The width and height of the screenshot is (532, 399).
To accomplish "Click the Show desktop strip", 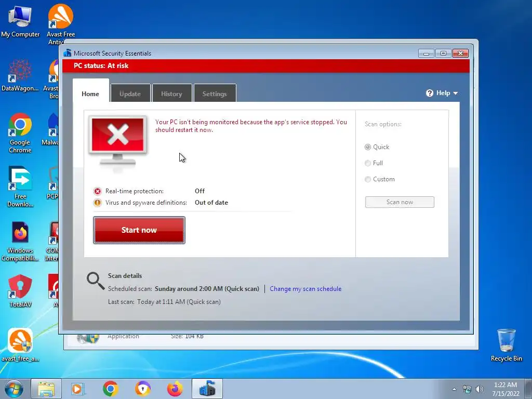I will (x=528, y=389).
